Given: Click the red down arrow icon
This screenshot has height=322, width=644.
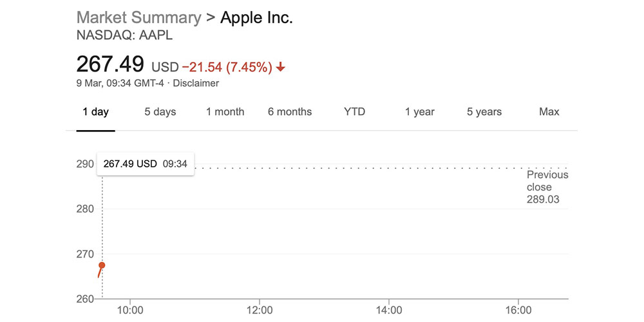Looking at the screenshot, I should point(280,67).
